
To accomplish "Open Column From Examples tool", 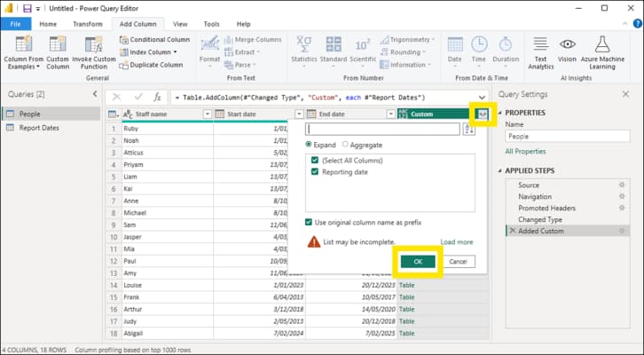I will (x=23, y=52).
